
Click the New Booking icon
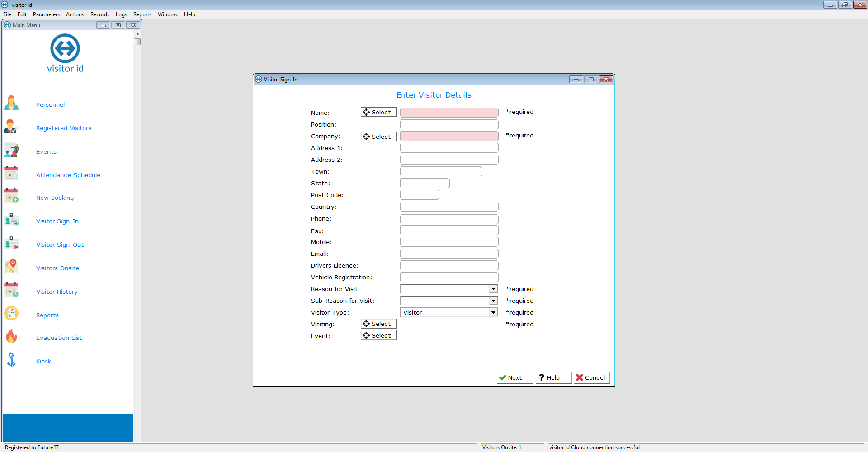pyautogui.click(x=11, y=197)
